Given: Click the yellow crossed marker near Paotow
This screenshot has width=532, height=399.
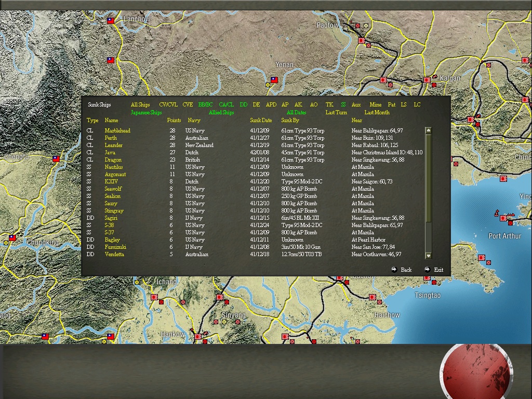Looking at the screenshot, I should (366, 25).
